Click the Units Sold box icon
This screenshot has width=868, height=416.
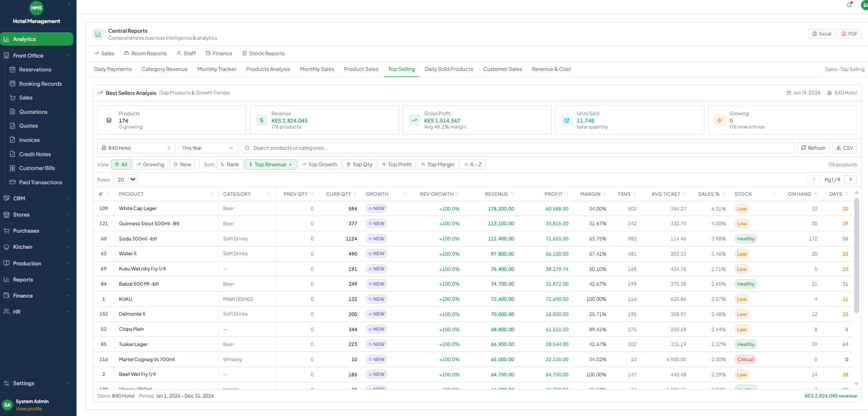[567, 120]
